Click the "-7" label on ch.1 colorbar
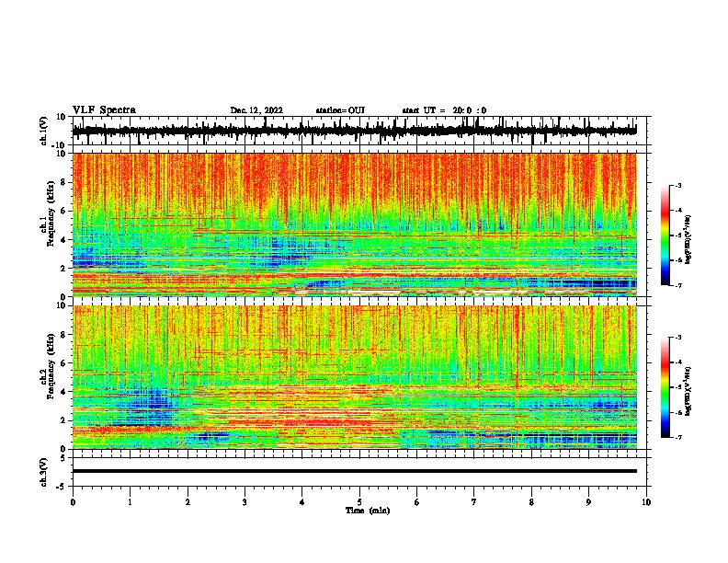The width and height of the screenshot is (728, 563). click(x=678, y=285)
